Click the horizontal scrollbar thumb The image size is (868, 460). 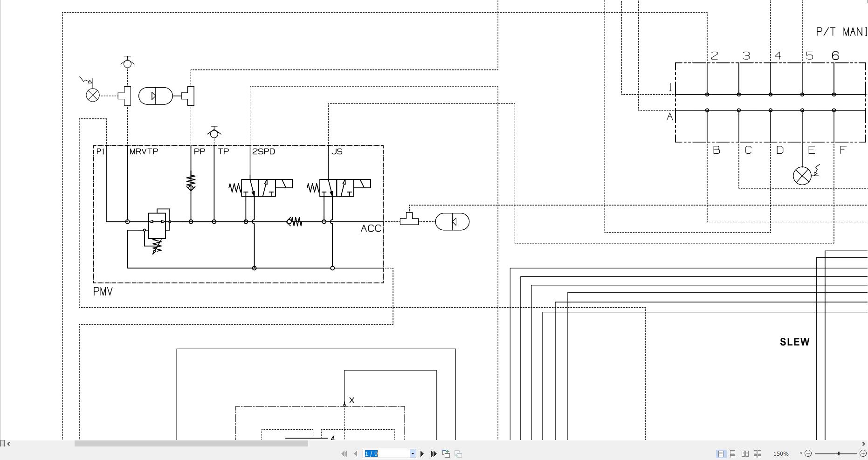(191, 444)
